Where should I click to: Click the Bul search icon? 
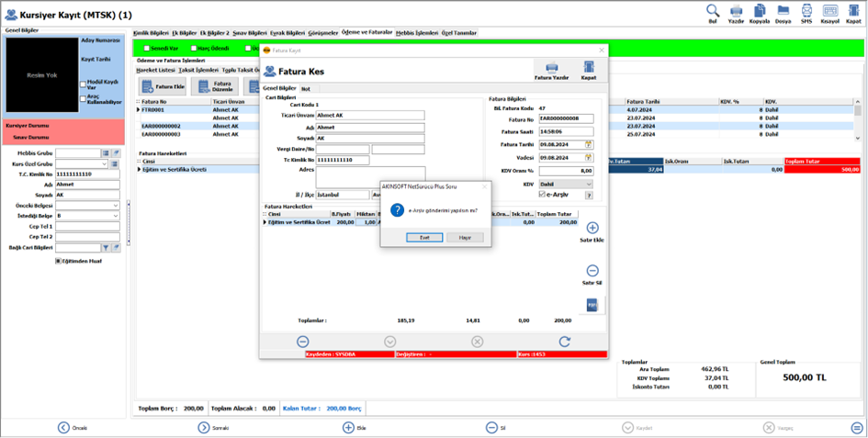(713, 11)
